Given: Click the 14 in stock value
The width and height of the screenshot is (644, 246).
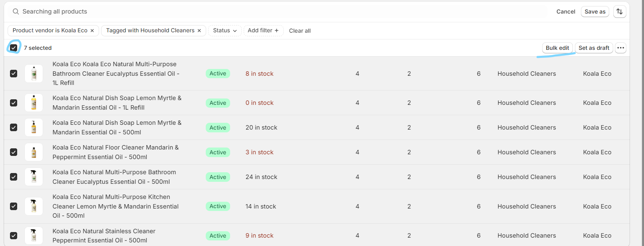Looking at the screenshot, I should 260,207.
